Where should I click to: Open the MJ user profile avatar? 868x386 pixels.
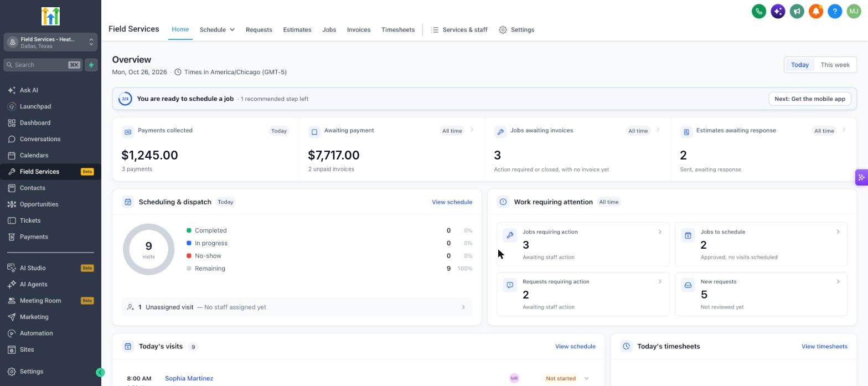tap(854, 11)
